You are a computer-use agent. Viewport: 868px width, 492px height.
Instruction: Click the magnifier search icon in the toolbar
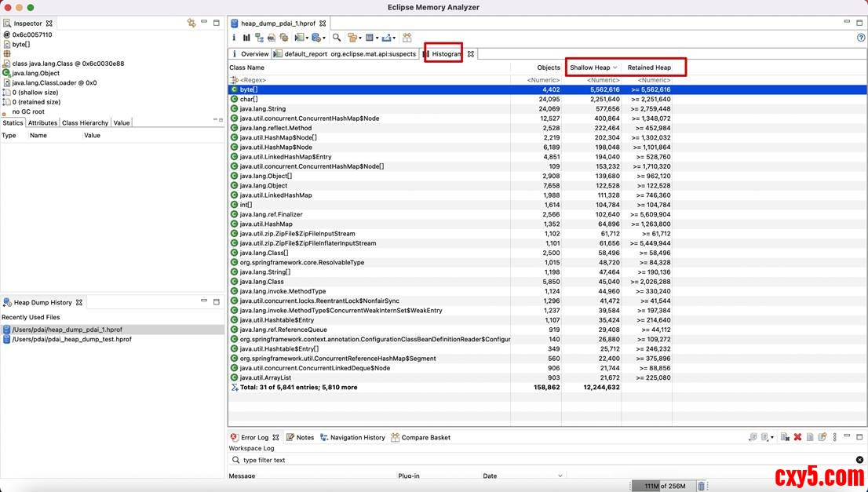point(337,37)
